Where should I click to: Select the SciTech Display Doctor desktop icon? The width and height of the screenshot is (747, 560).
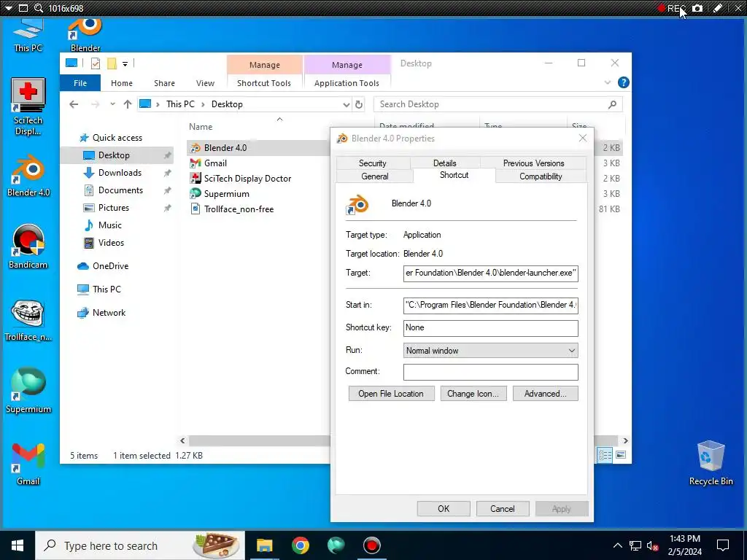pos(28,106)
